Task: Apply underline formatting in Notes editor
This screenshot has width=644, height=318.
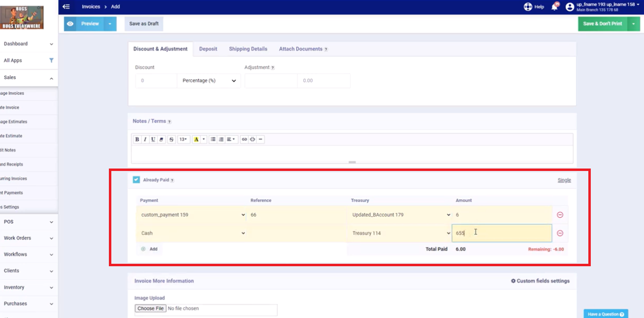Action: tap(153, 139)
